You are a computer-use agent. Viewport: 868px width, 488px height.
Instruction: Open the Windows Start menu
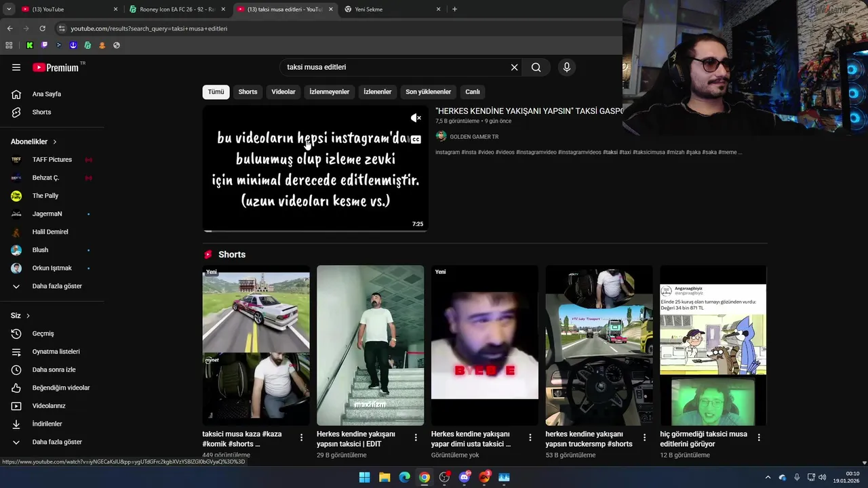click(364, 477)
